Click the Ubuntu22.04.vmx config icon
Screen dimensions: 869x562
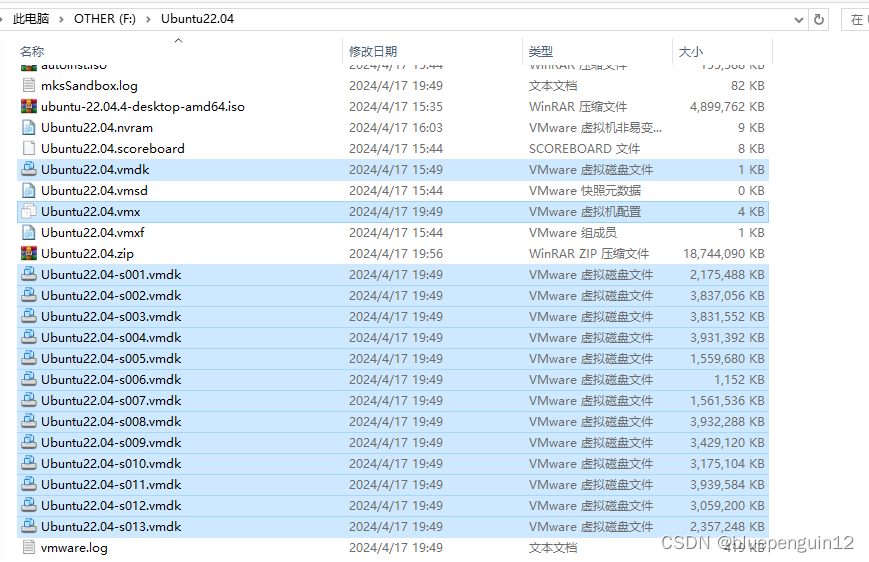tap(29, 212)
